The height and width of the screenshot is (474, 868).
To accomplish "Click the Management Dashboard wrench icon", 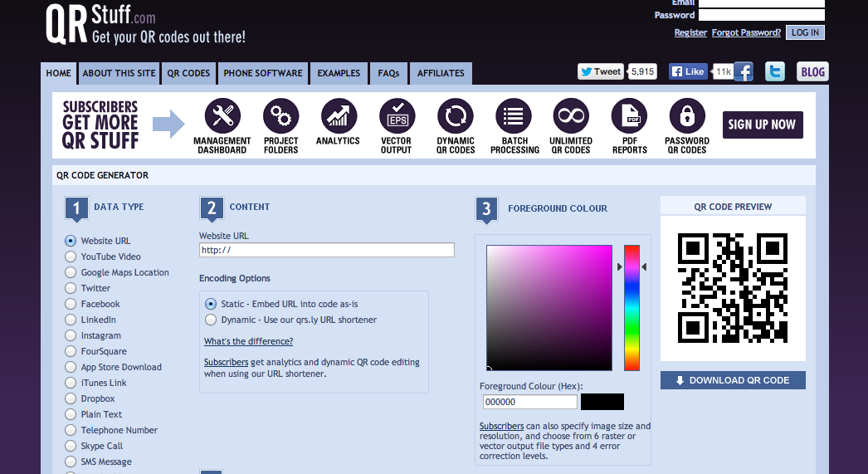I will click(222, 115).
